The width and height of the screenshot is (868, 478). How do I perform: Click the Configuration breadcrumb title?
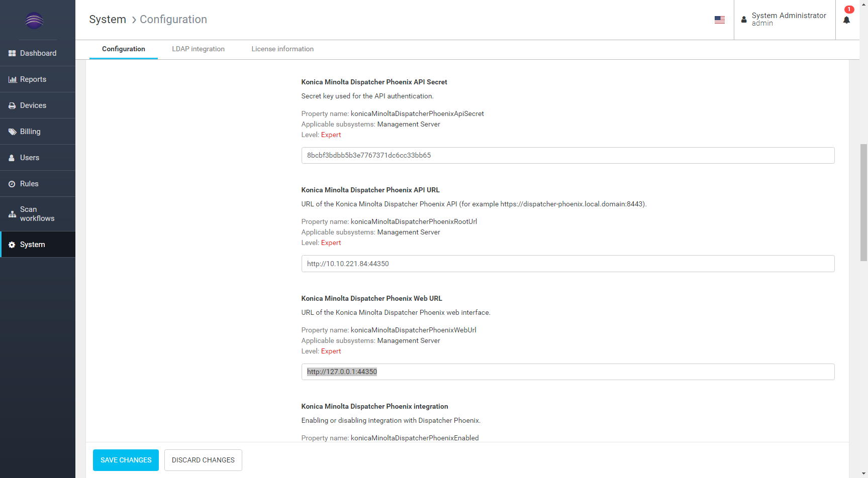click(173, 20)
